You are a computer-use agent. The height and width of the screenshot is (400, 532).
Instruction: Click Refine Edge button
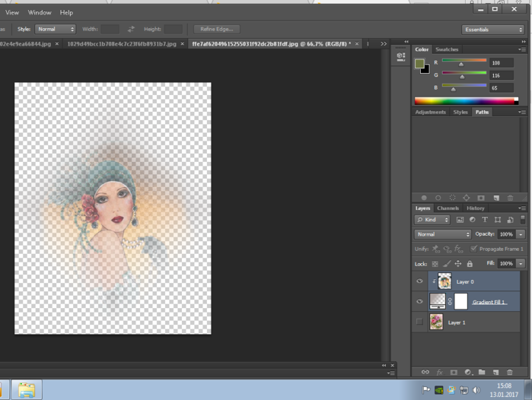217,29
